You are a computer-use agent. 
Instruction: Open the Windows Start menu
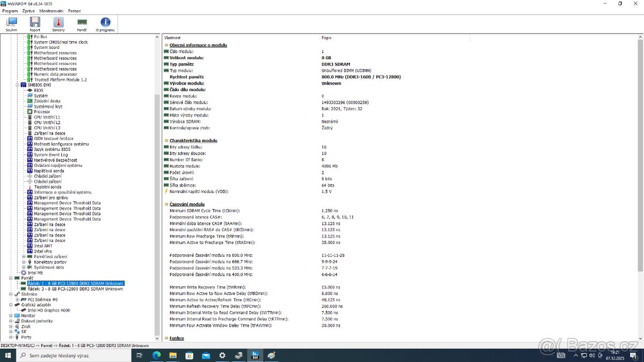(6, 355)
